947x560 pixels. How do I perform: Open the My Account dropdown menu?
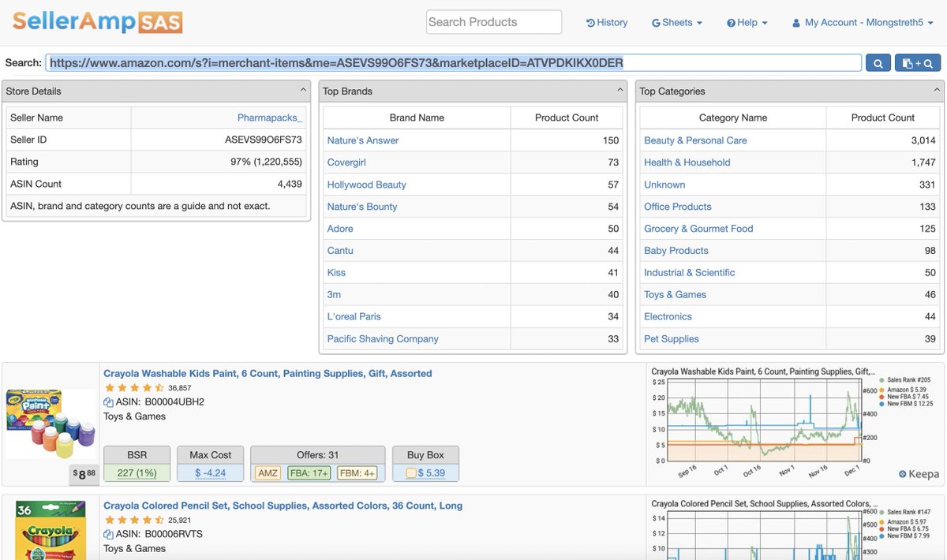[863, 23]
